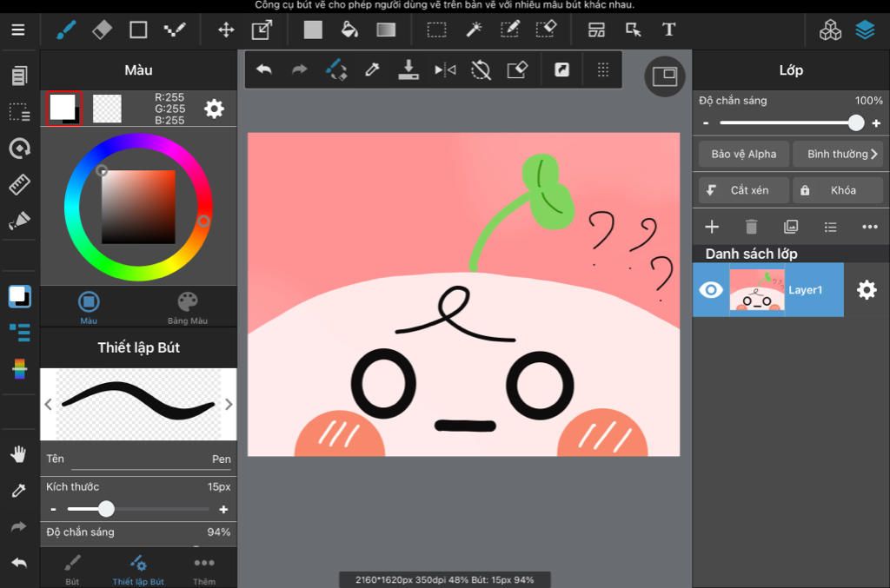Hide Layer1 with the eye icon
This screenshot has width=890, height=588.
[x=711, y=290]
